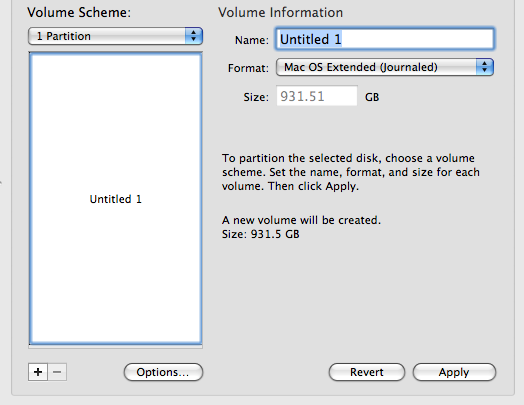
Task: Click the partition instructions paragraph
Action: 351,172
